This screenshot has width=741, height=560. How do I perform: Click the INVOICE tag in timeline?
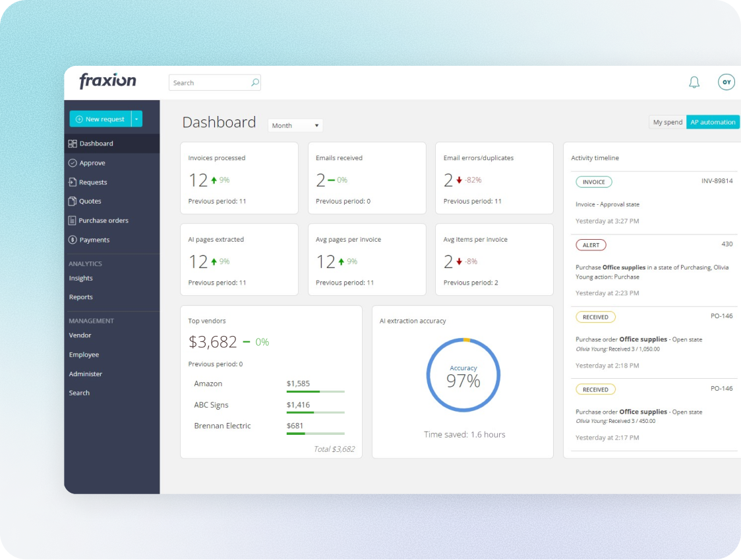pos(593,182)
